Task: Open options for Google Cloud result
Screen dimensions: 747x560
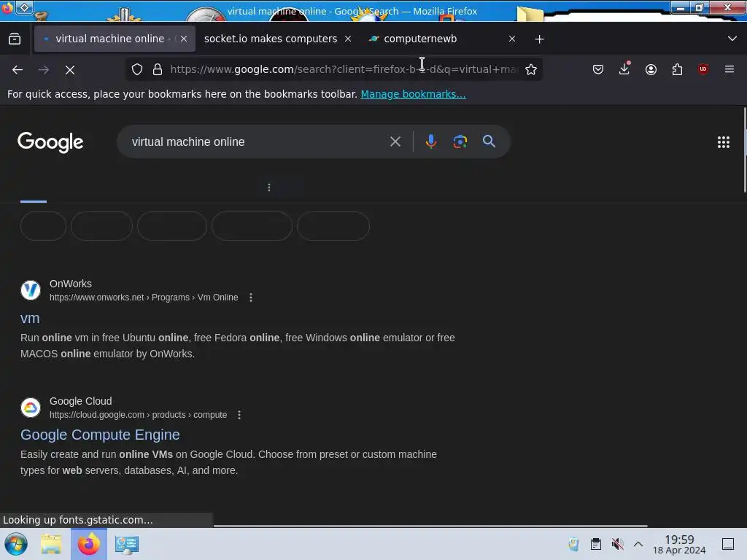Action: tap(239, 415)
